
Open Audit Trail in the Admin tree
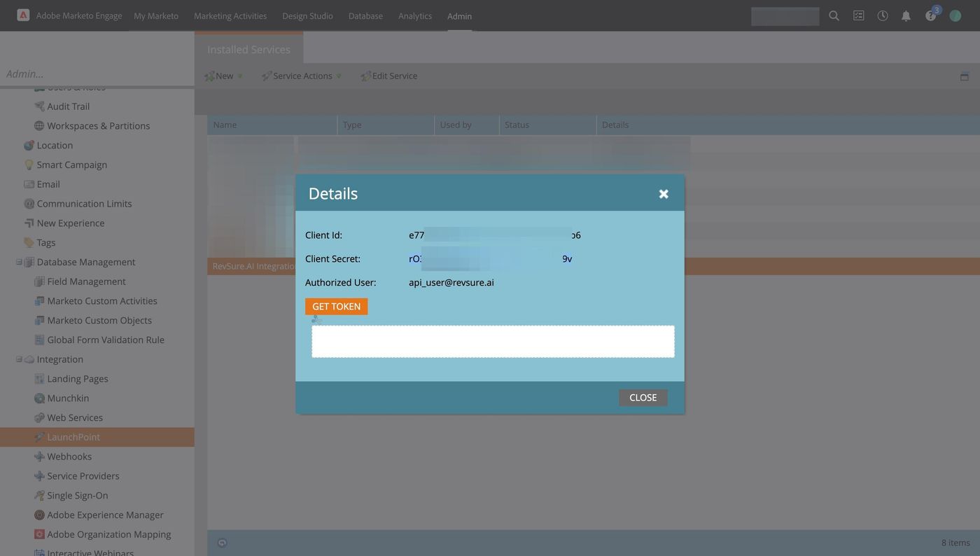pyautogui.click(x=68, y=106)
